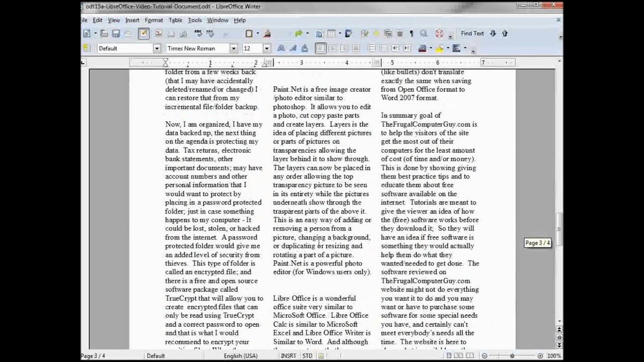The width and height of the screenshot is (644, 362).
Task: Toggle Bold formatting
Action: 281,48
